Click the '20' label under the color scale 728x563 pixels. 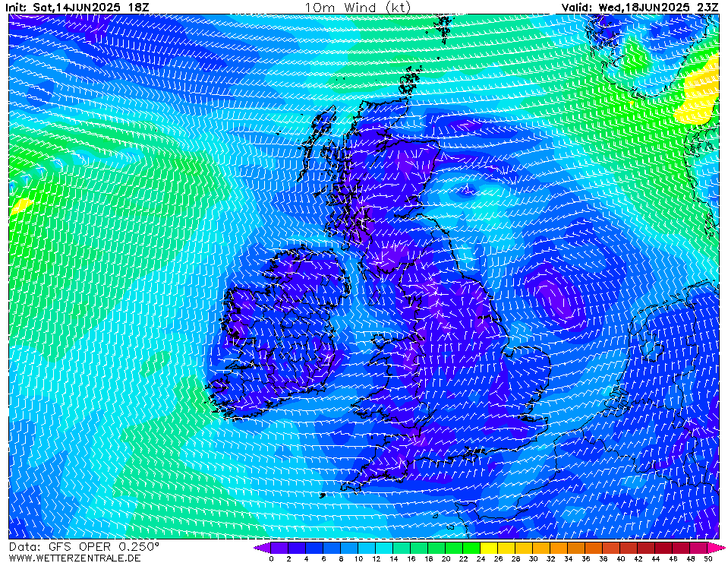point(446,558)
